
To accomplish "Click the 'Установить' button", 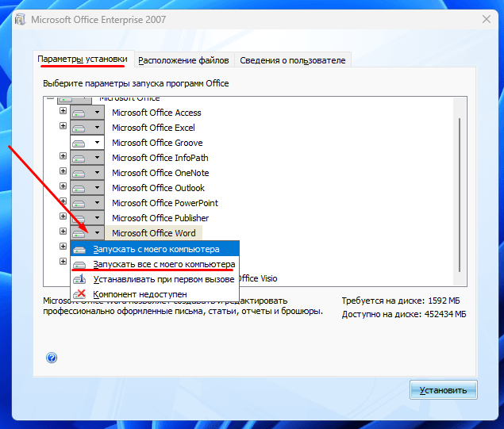I will tap(443, 390).
